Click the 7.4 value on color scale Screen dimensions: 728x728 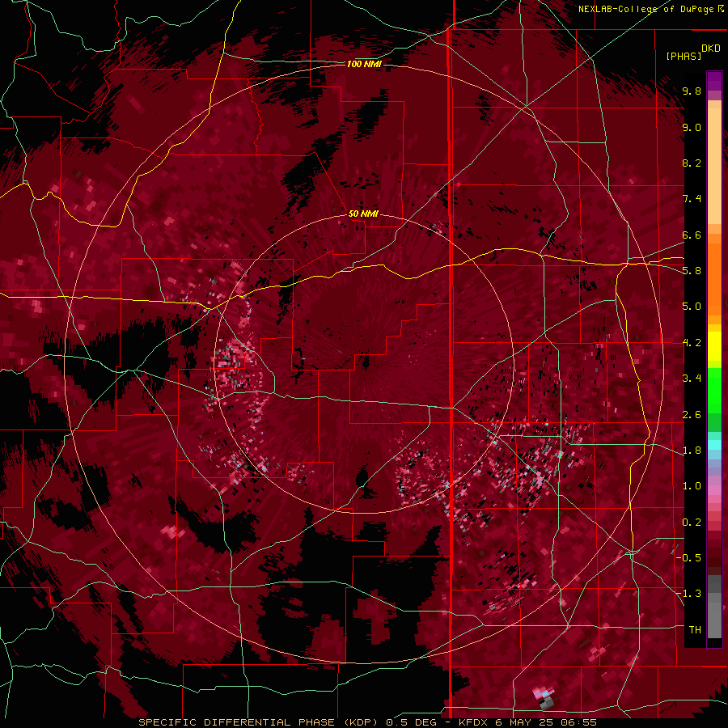692,199
